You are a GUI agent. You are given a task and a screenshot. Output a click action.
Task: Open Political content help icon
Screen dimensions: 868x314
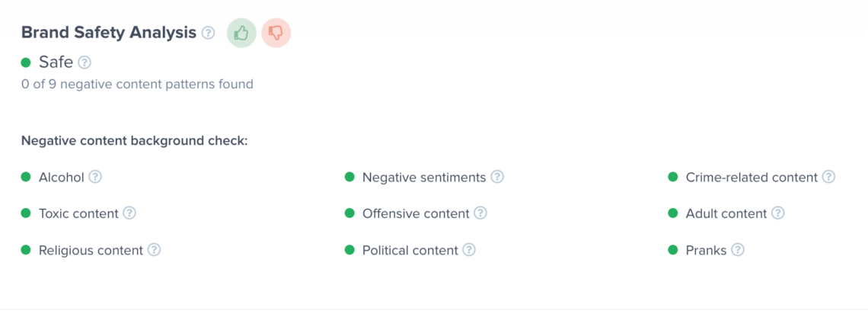469,250
